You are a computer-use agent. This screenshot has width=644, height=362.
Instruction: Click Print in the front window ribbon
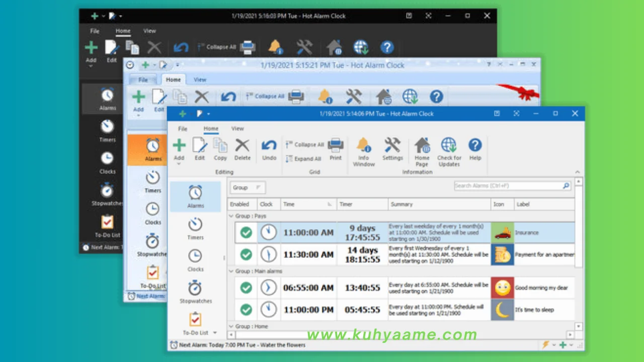[x=336, y=149]
